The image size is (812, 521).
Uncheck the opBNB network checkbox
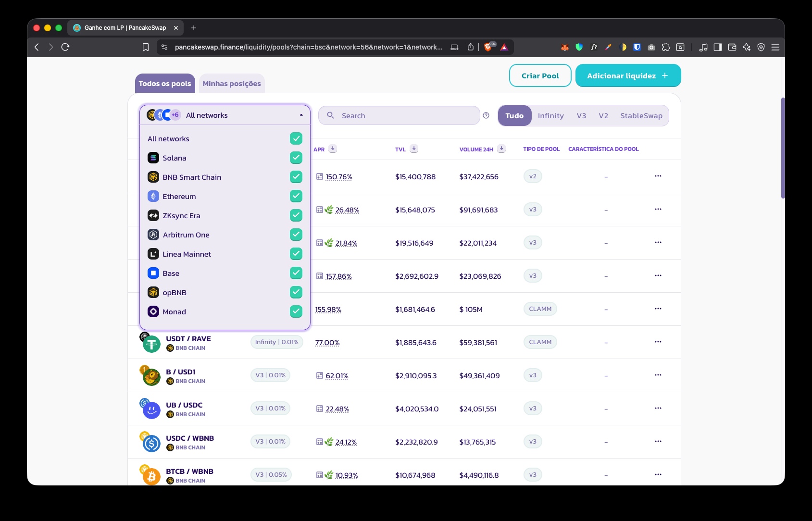(x=296, y=292)
